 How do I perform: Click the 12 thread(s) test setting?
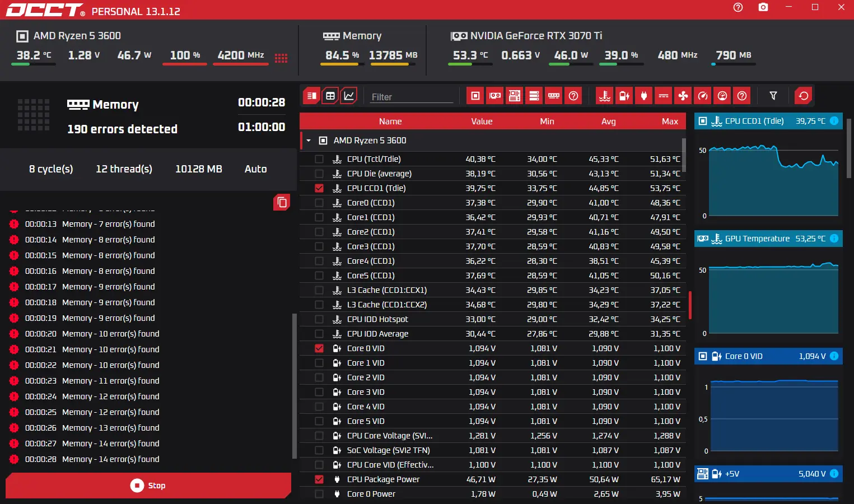point(124,169)
